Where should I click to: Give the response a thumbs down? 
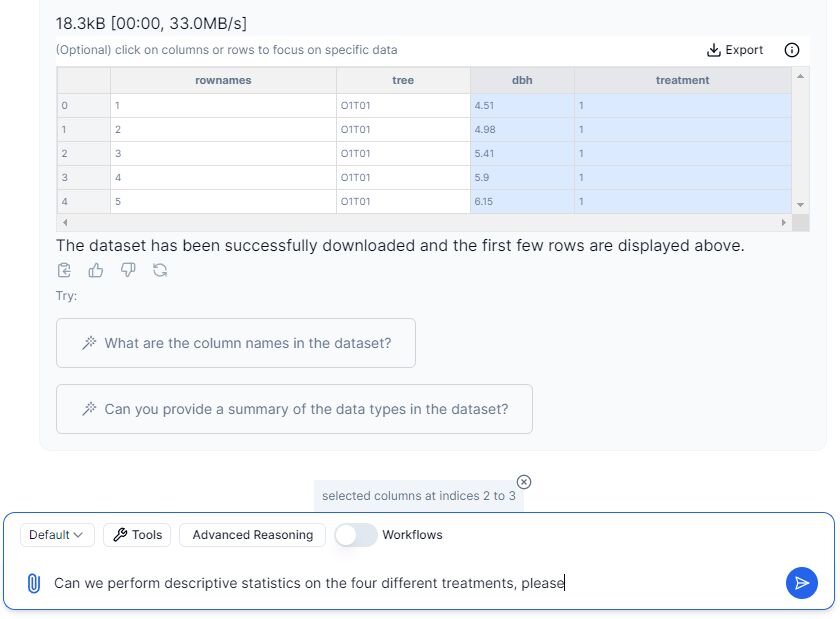coord(128,270)
